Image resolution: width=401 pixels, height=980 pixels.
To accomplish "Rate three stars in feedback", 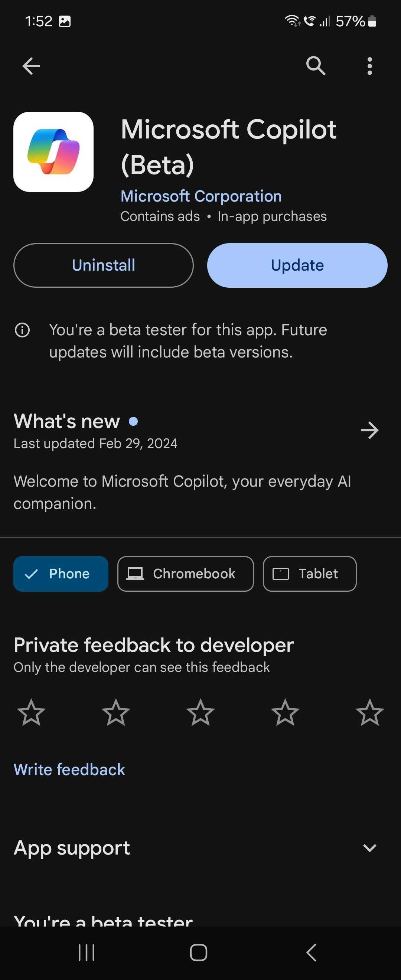I will tap(200, 712).
